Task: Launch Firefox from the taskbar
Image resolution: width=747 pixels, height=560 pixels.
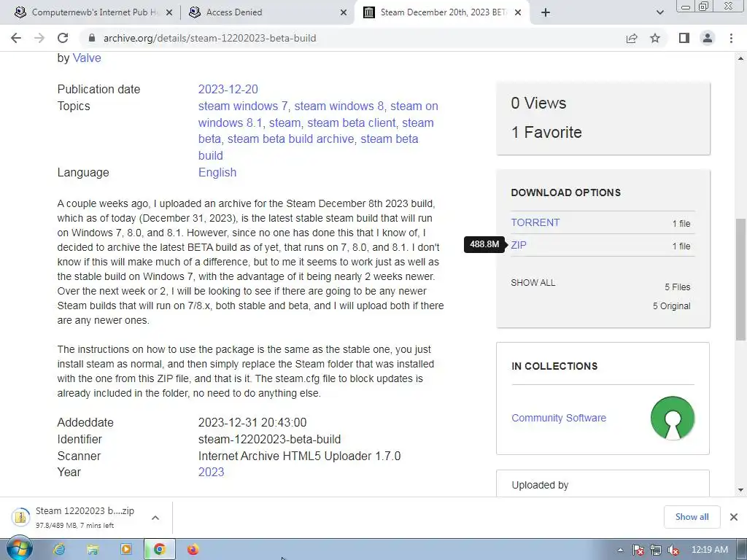Action: point(193,550)
